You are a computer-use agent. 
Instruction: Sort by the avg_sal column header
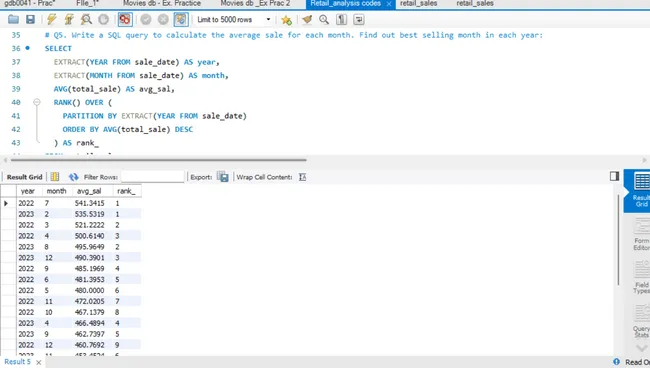(x=89, y=191)
